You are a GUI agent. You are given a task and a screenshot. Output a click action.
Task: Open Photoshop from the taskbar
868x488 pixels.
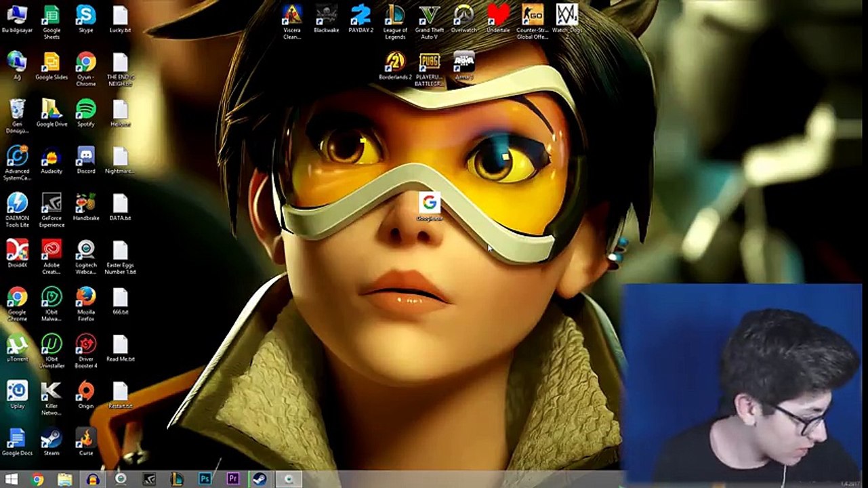click(205, 479)
